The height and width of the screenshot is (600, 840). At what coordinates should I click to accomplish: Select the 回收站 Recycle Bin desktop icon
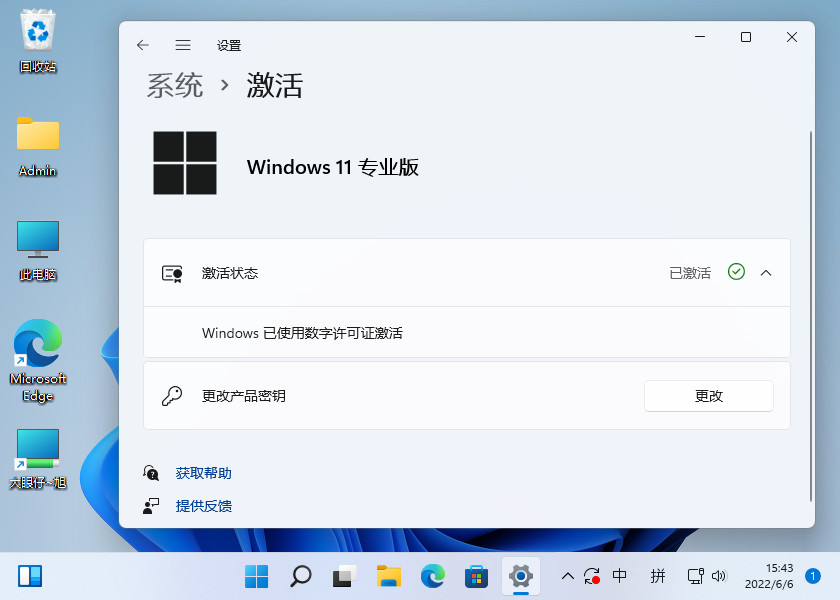tap(38, 41)
